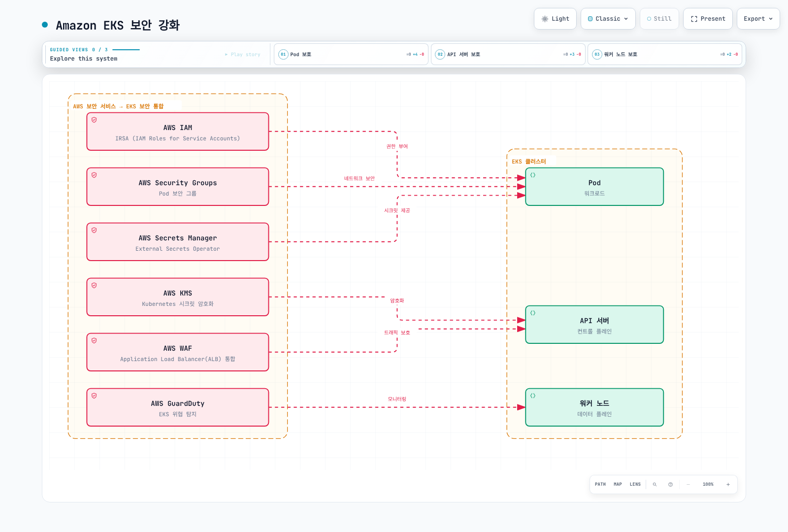Click the Amazon EKS 보안 강화 title
This screenshot has height=532, width=788.
pyautogui.click(x=118, y=25)
